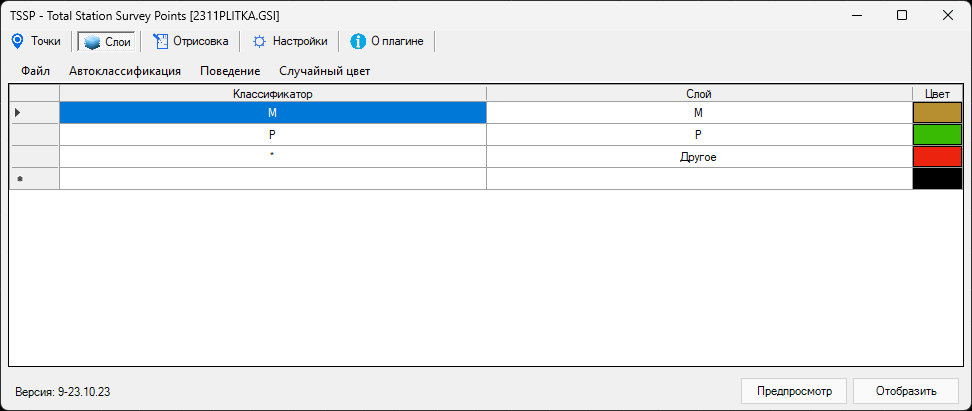Click empty classifier cell in new row
Screen dimensions: 972x411
[x=273, y=179]
